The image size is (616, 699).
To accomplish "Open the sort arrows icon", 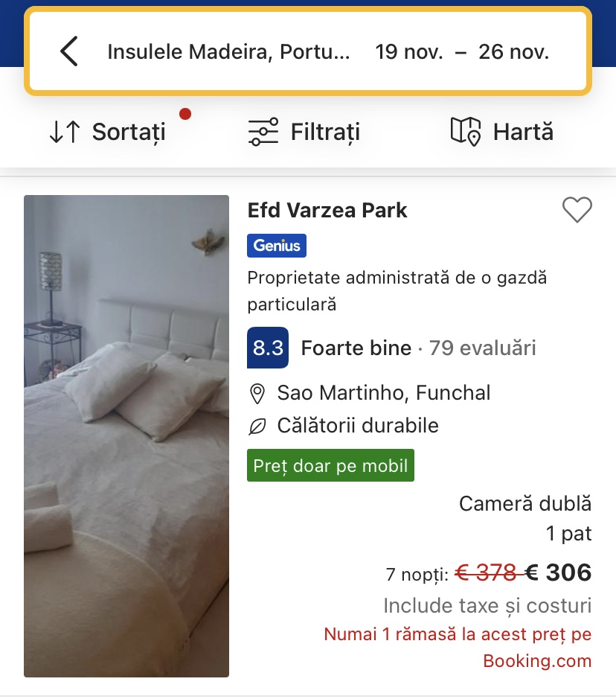I will point(65,132).
